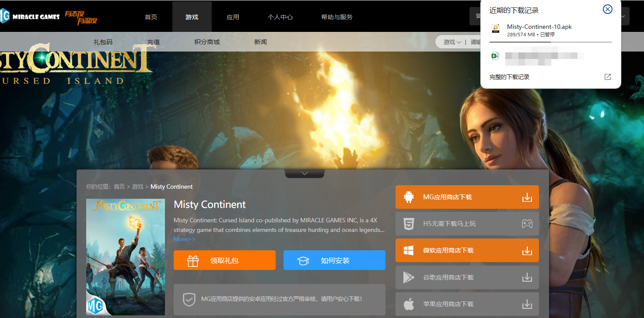The image size is (644, 318).
Task: Close the recent downloads popup
Action: tap(607, 9)
